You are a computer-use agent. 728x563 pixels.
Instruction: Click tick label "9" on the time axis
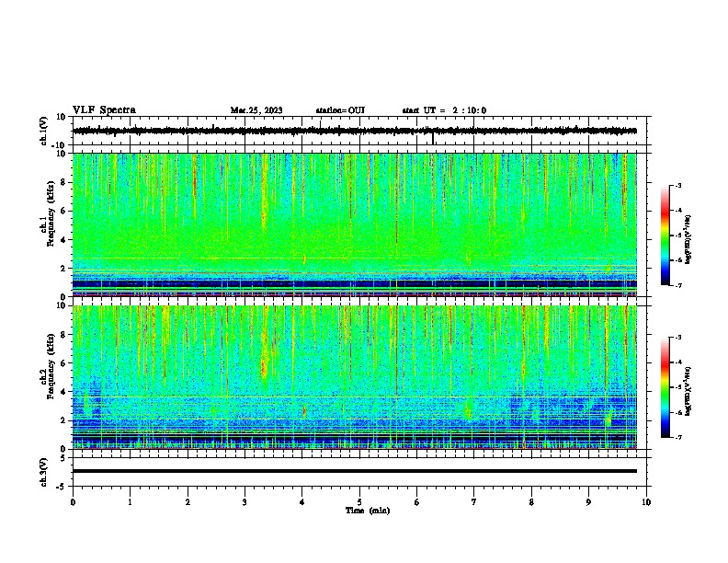(588, 502)
